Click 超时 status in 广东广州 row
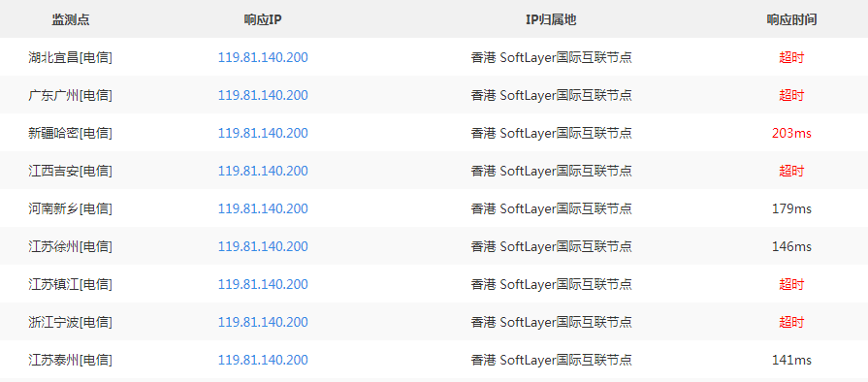 coord(791,95)
